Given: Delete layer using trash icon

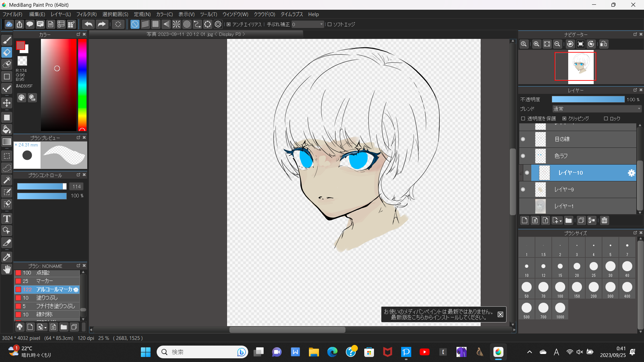Looking at the screenshot, I should coord(604,220).
